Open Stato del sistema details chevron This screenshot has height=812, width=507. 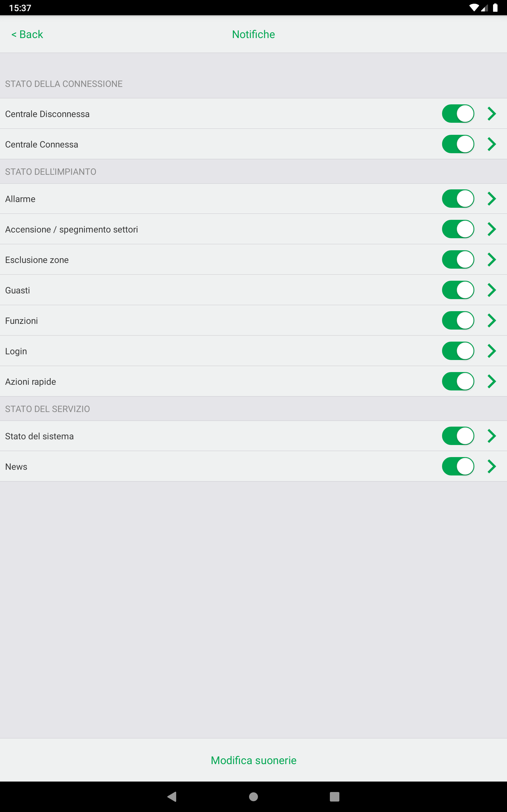[491, 436]
